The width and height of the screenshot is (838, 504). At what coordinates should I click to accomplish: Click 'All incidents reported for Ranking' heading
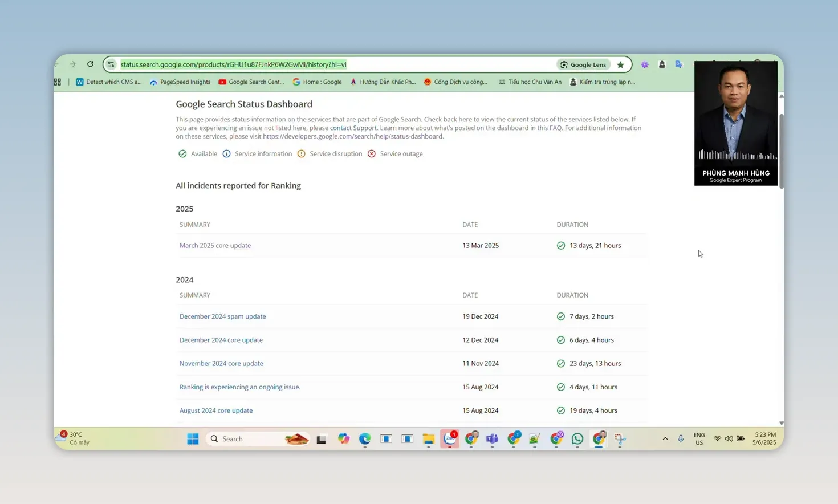click(x=238, y=186)
